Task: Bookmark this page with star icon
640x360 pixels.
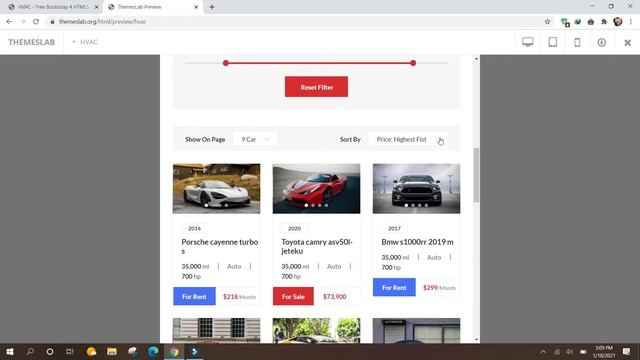Action: 547,22
